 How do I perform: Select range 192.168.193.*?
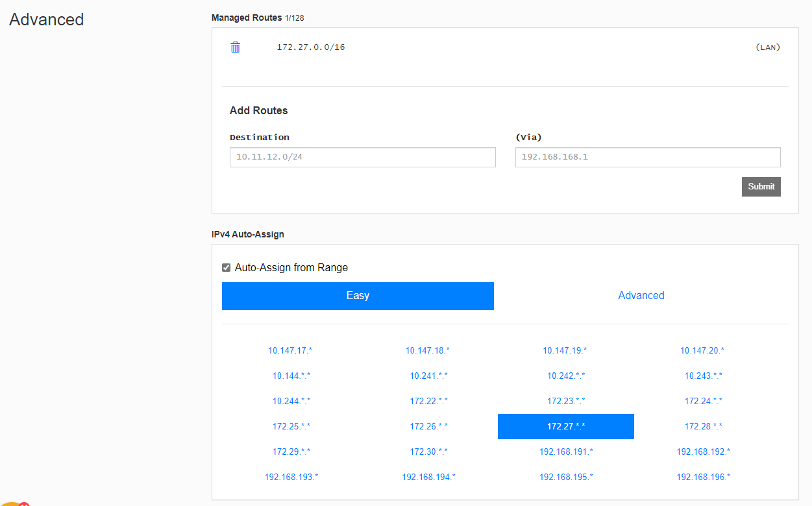tap(291, 477)
